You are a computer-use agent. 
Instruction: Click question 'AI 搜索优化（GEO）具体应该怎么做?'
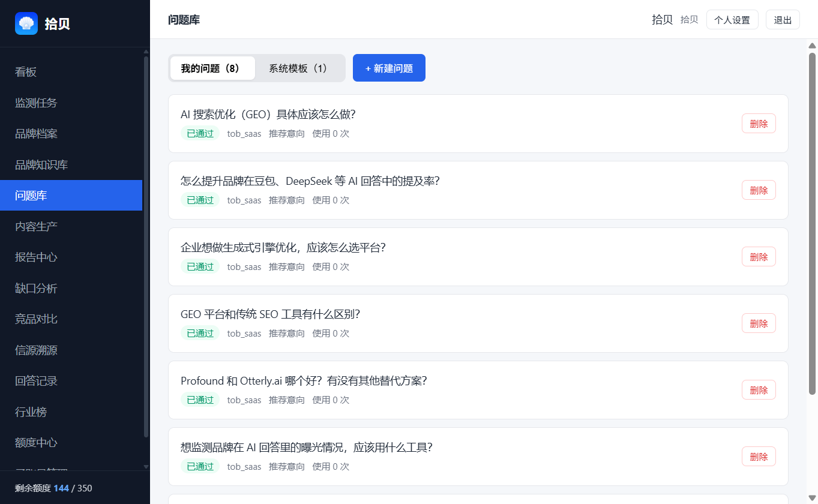tap(268, 115)
